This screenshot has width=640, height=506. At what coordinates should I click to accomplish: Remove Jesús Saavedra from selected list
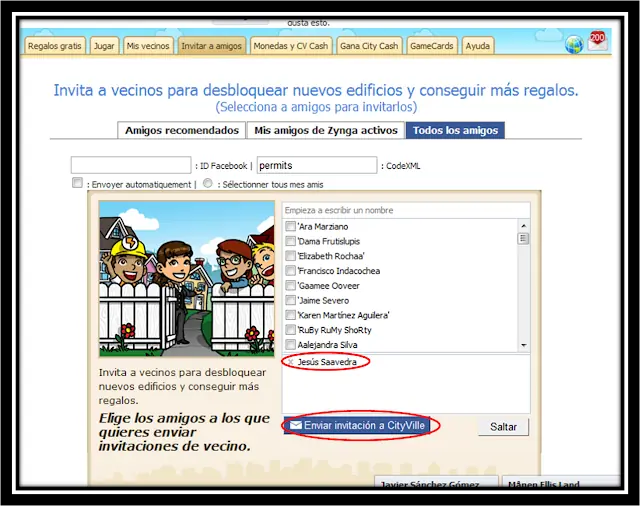click(x=291, y=362)
